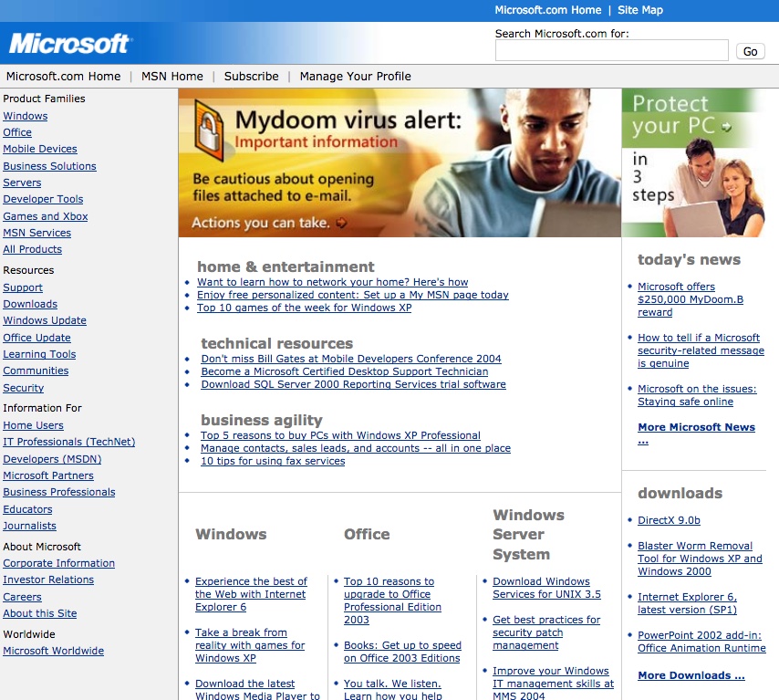Viewport: 779px width, 700px height.
Task: Open the Support resource link
Action: (23, 287)
